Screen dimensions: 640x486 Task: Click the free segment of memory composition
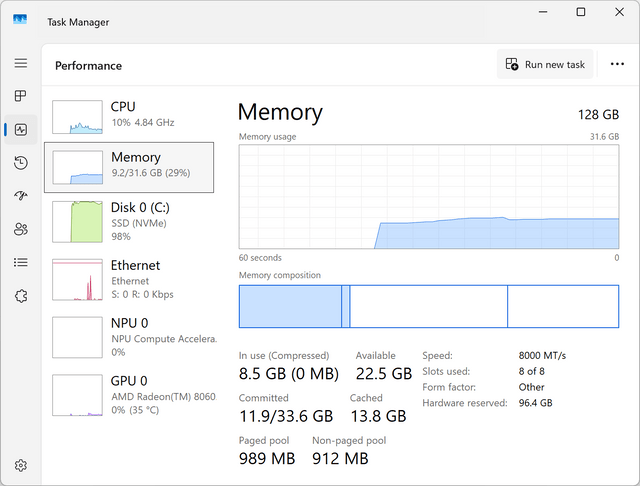click(563, 306)
